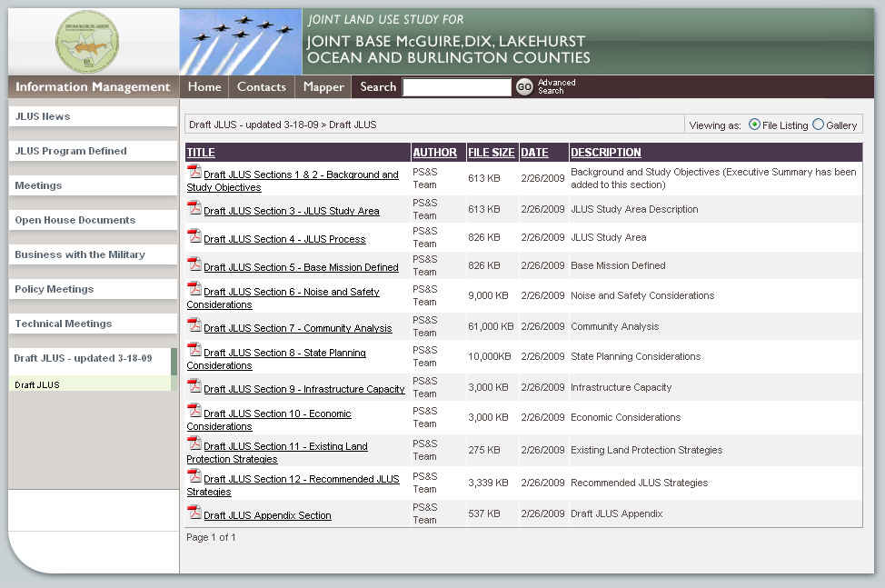Open Draft JLUS Section 5 - Base Mission Defined link

point(301,267)
